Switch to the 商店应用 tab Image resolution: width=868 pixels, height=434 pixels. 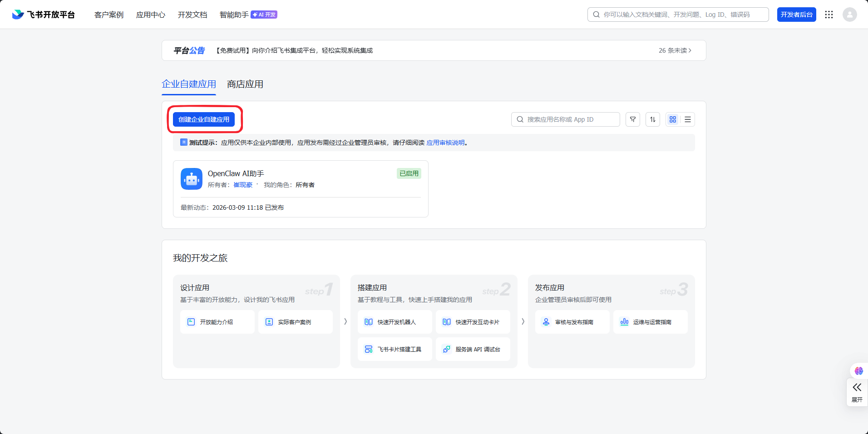pos(245,84)
